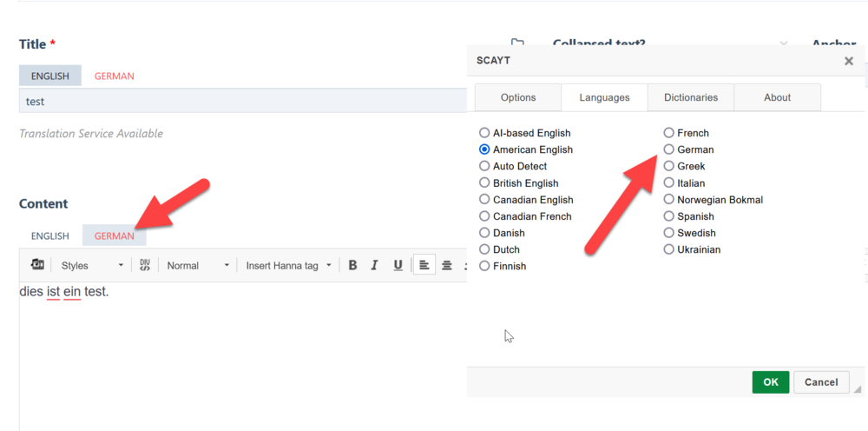Open the Styles dropdown

tap(93, 266)
